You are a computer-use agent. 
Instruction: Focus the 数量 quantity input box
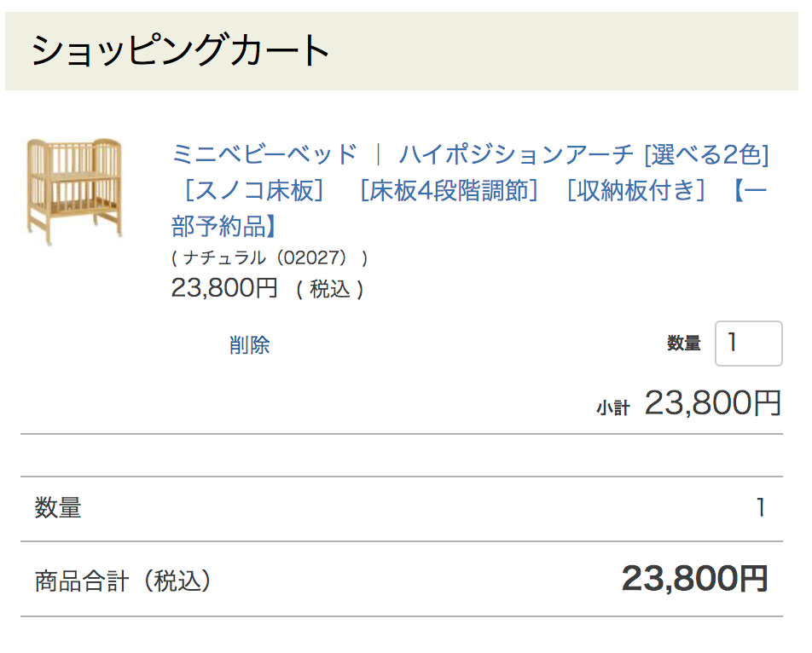tap(748, 344)
